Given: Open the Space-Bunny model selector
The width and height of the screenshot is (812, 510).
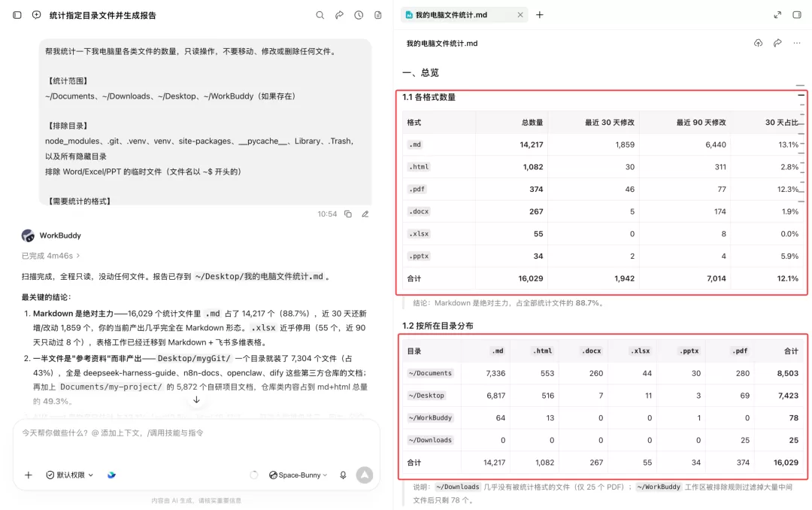Looking at the screenshot, I should (x=298, y=475).
